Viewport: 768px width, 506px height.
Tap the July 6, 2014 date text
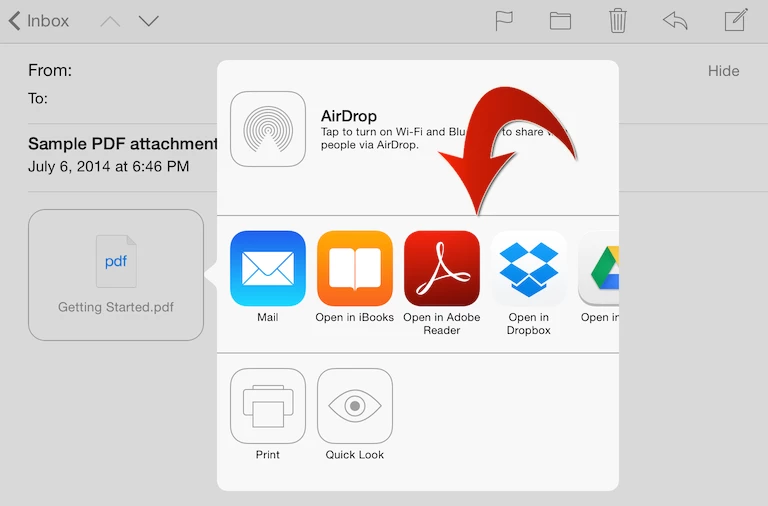coord(108,167)
